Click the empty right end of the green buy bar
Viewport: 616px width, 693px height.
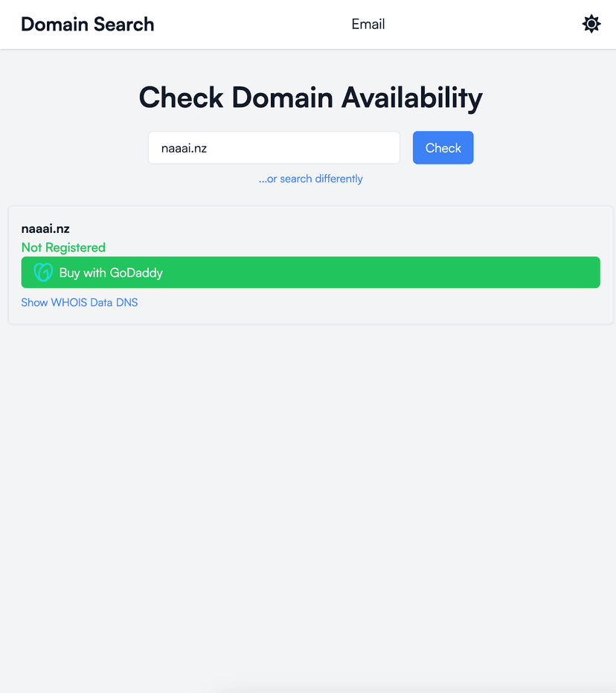pyautogui.click(x=521, y=272)
